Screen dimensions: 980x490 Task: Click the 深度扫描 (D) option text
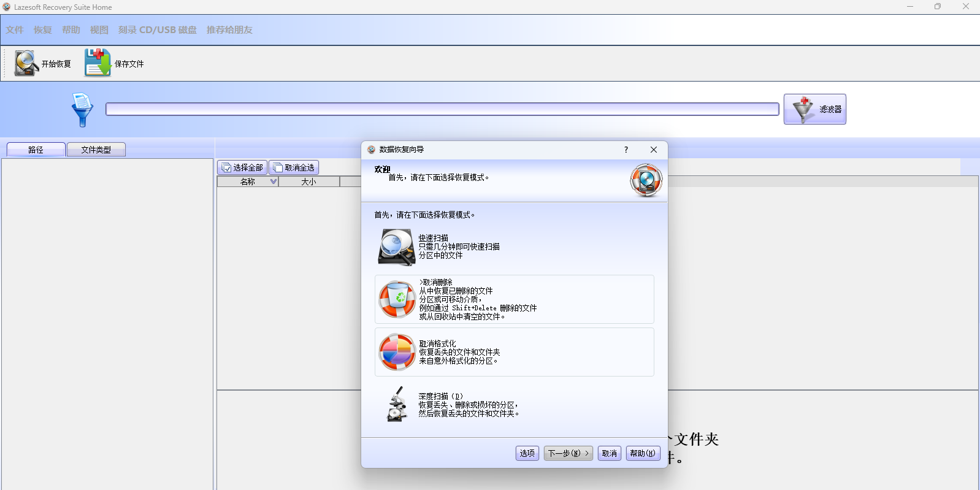(469, 405)
